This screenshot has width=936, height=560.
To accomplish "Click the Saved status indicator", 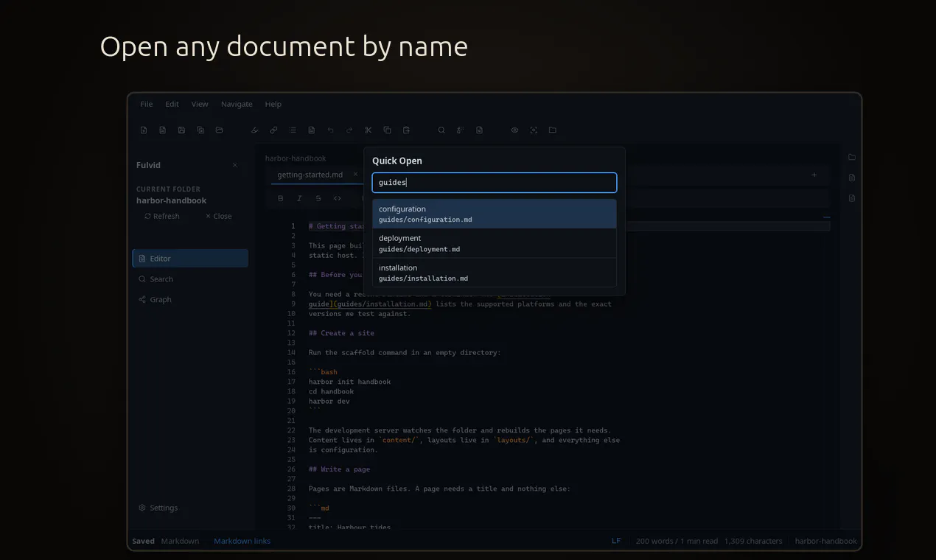I will pos(143,541).
